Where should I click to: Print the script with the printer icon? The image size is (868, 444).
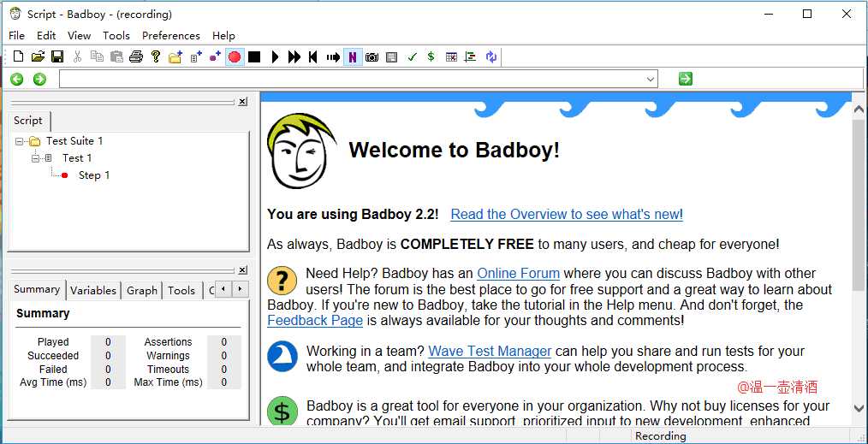tap(136, 56)
